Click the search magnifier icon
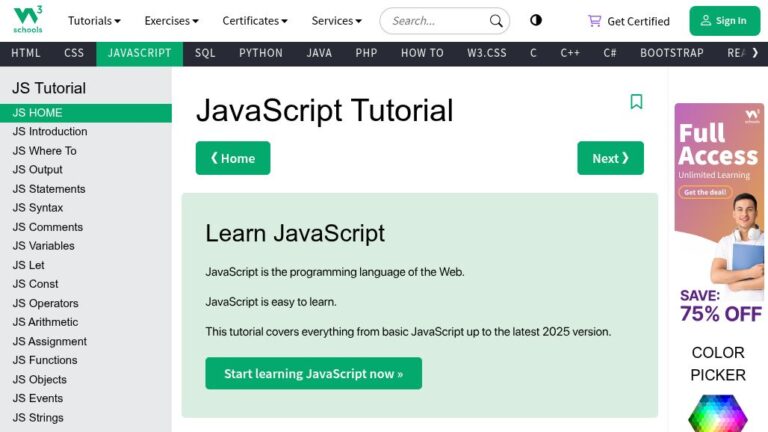768x432 pixels. click(496, 21)
